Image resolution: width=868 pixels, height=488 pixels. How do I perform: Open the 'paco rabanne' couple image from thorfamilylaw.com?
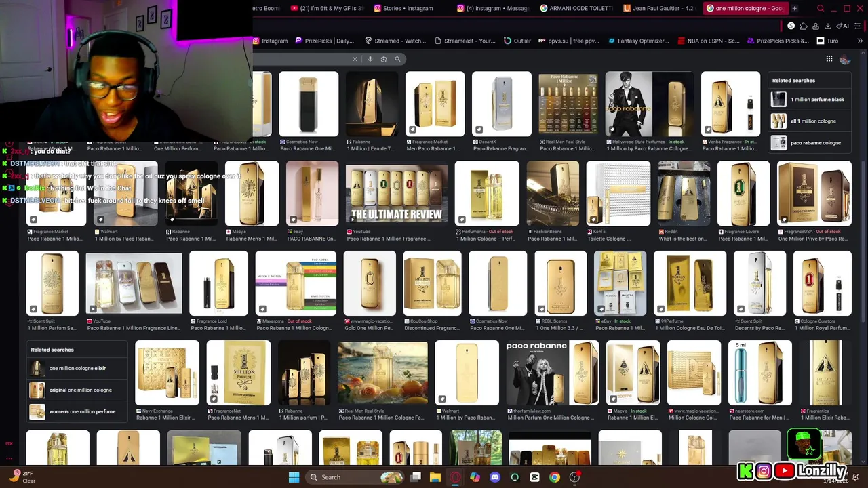click(553, 373)
